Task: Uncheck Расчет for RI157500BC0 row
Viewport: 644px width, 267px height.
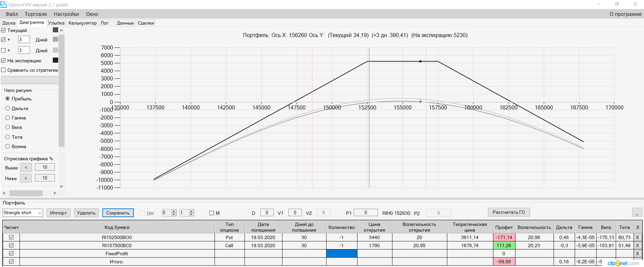Action: point(11,245)
